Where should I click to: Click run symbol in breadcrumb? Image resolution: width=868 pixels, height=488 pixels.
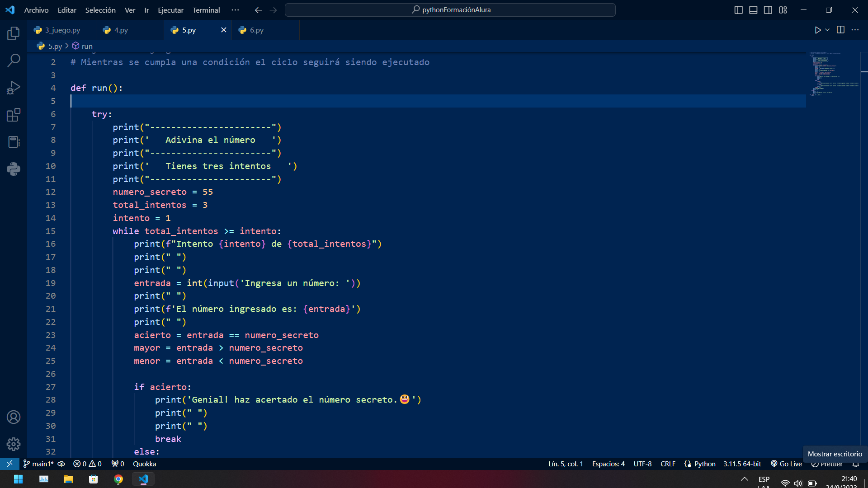[x=87, y=46]
